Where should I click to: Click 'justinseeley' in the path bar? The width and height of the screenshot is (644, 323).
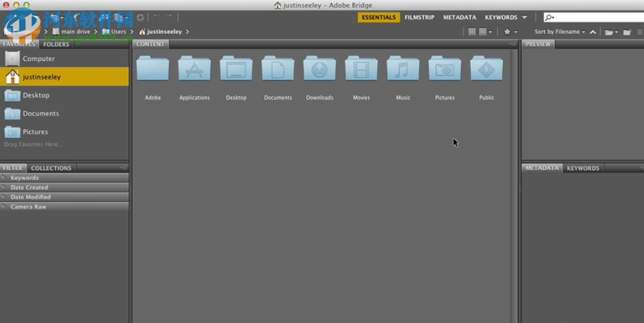tap(164, 32)
